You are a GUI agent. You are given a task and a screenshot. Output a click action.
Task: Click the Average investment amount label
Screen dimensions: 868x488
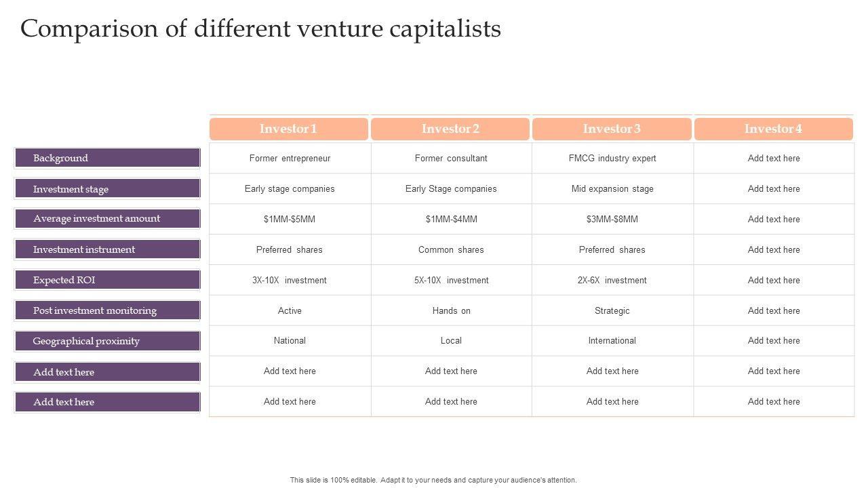tap(107, 218)
